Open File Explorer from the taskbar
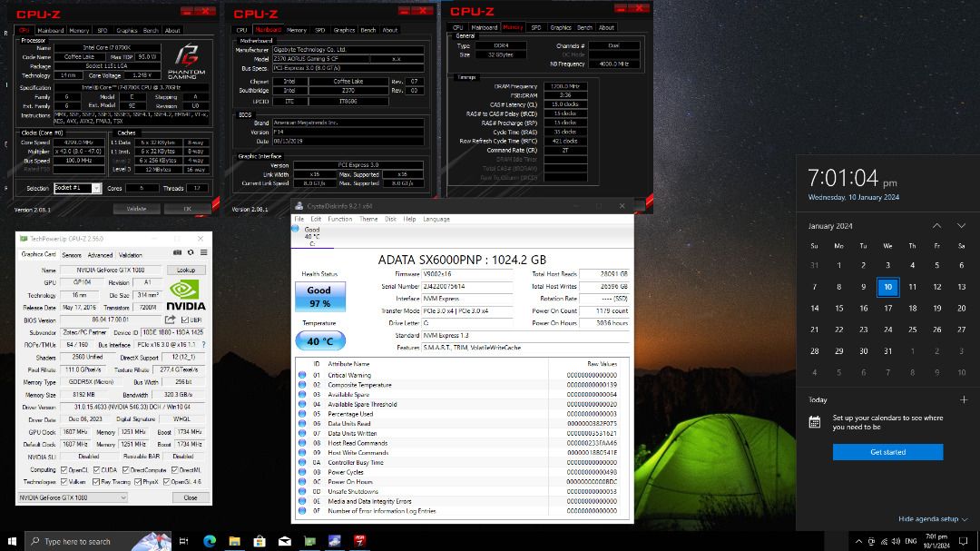The height and width of the screenshot is (551, 980). click(x=234, y=541)
